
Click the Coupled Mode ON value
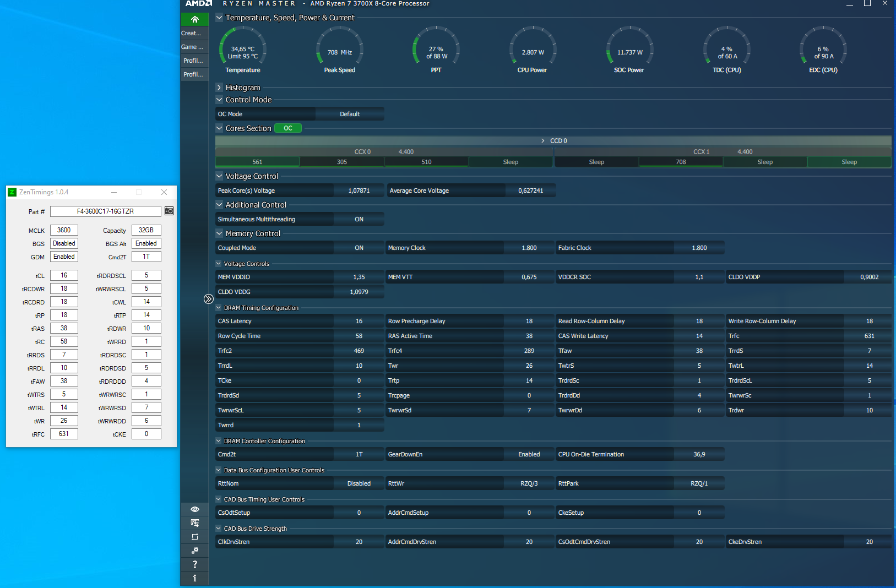359,248
